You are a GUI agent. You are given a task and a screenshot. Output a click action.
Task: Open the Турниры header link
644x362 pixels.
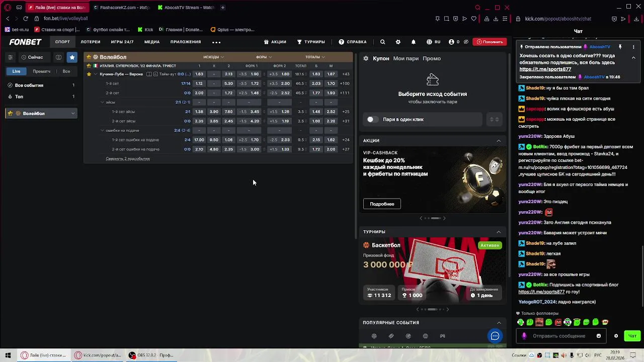point(311,42)
